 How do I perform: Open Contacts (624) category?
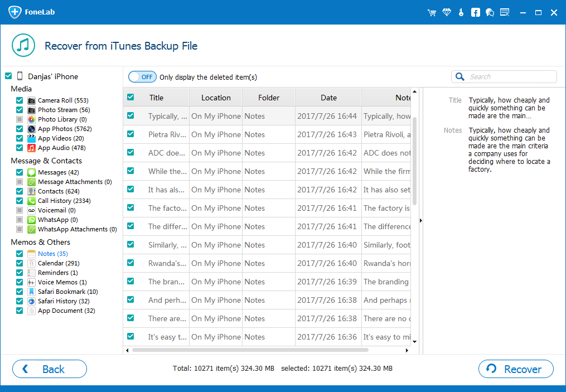(59, 191)
